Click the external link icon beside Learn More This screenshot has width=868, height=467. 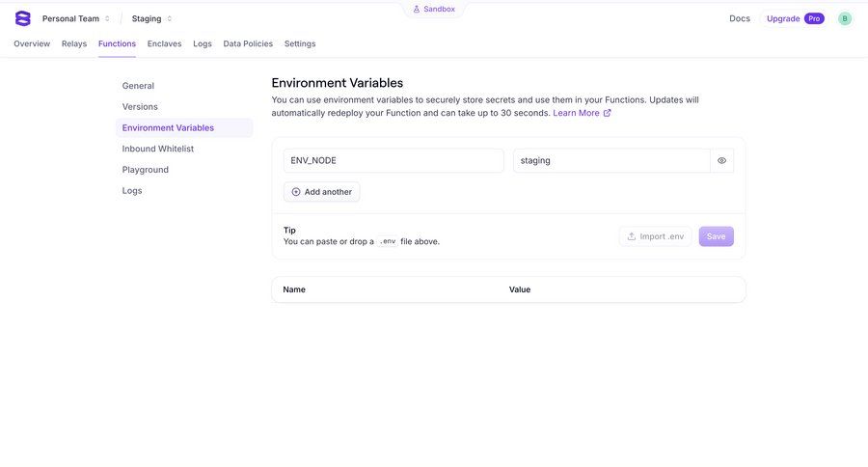click(608, 113)
